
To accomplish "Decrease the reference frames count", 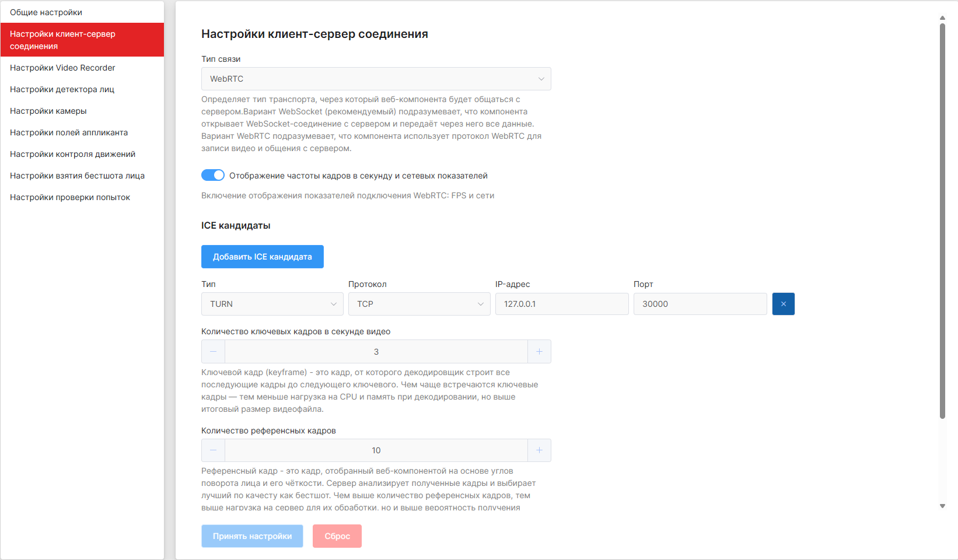I will pos(214,450).
